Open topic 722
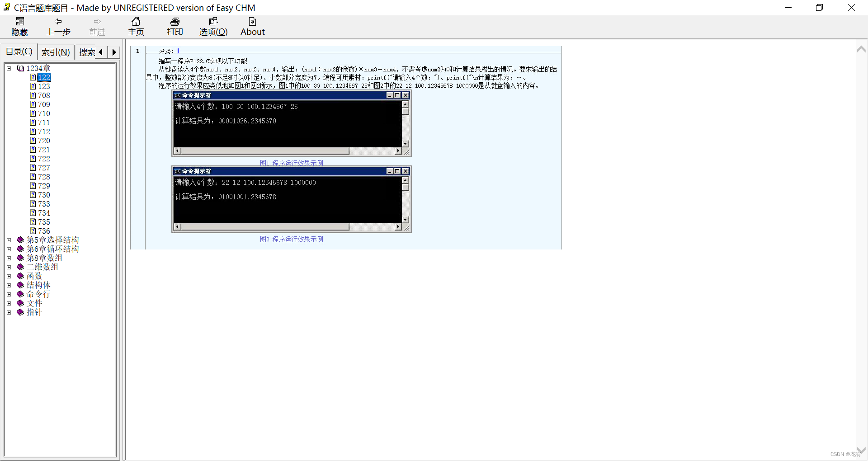Viewport: 868px width, 461px height. click(x=44, y=159)
